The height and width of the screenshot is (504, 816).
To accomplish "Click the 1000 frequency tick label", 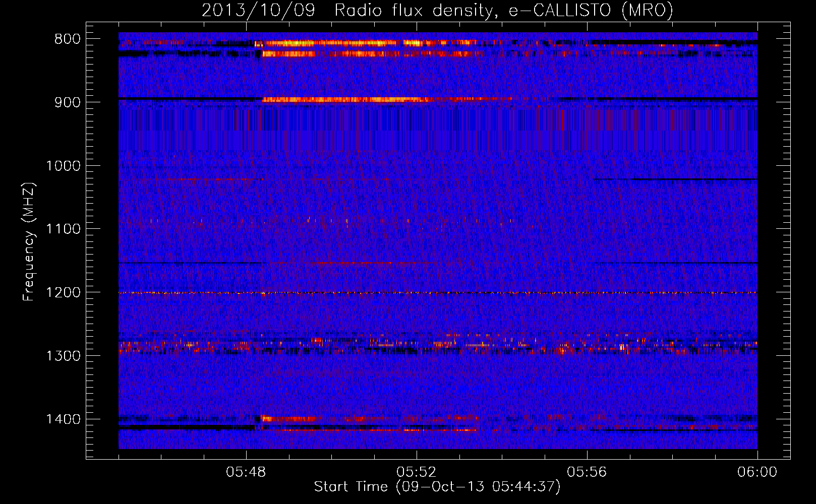I will [x=63, y=166].
